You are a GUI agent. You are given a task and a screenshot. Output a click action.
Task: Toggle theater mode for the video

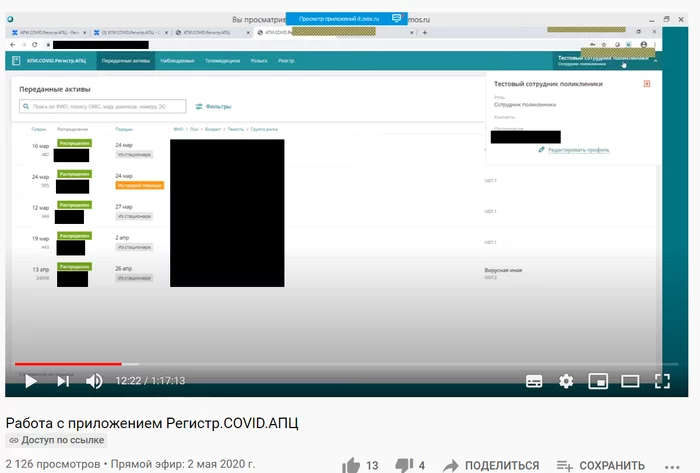(x=630, y=381)
